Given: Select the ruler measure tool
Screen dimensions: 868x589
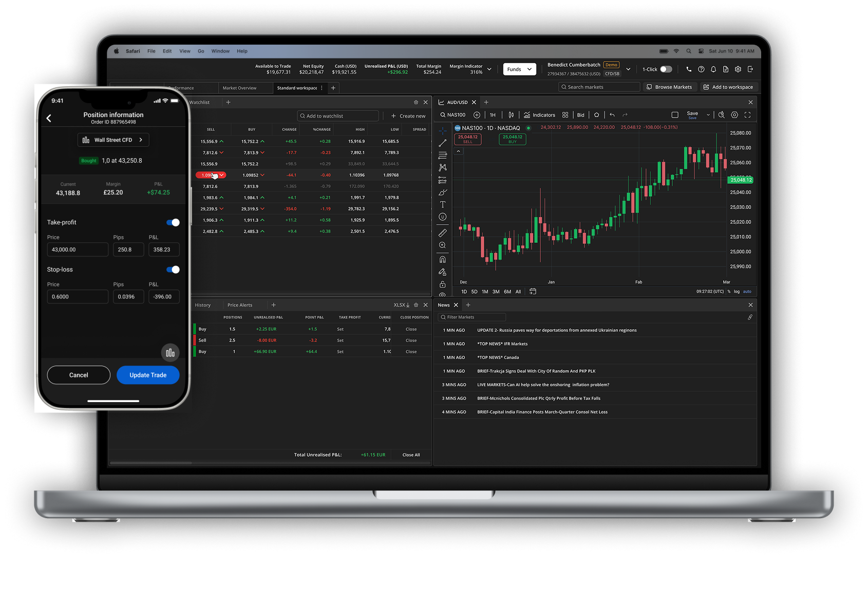Looking at the screenshot, I should point(442,233).
